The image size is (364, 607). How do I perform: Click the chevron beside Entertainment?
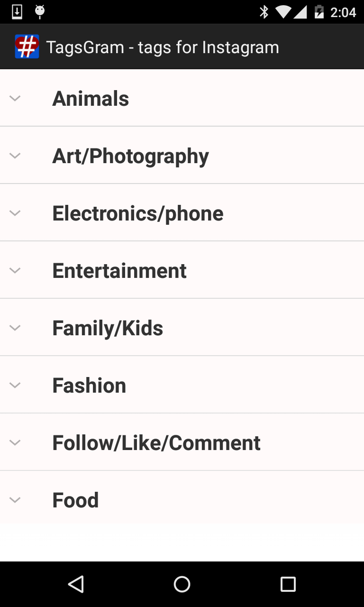point(15,270)
